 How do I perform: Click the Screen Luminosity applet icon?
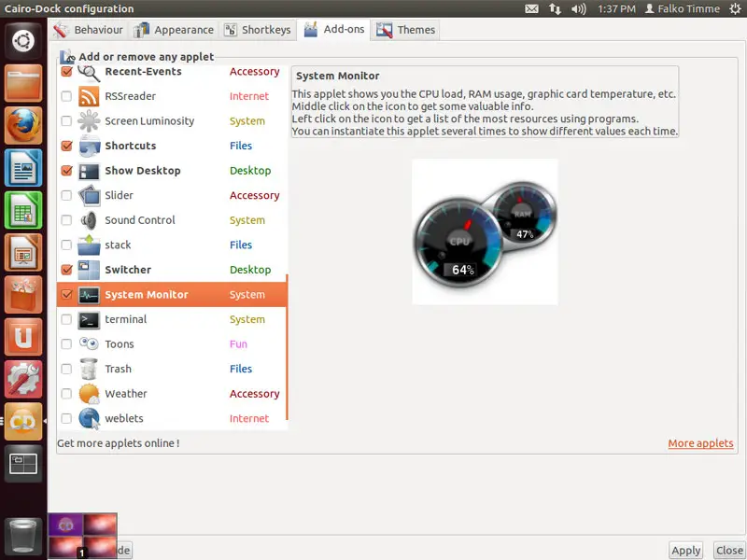(x=89, y=121)
